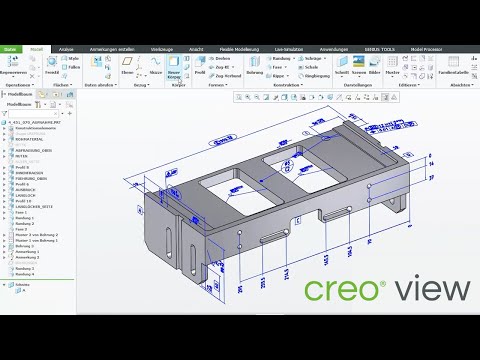Open the Datei tab
The width and height of the screenshot is (480, 360).
click(10, 49)
